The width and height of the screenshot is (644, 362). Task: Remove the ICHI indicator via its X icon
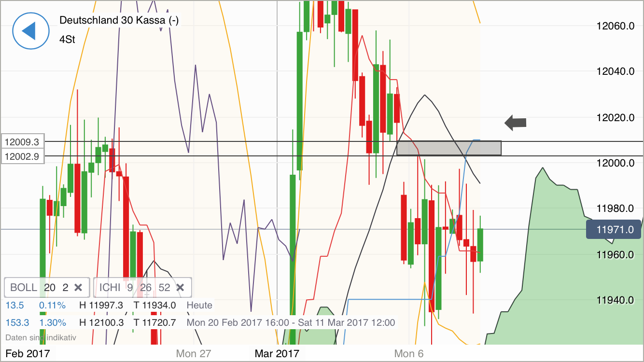(180, 287)
